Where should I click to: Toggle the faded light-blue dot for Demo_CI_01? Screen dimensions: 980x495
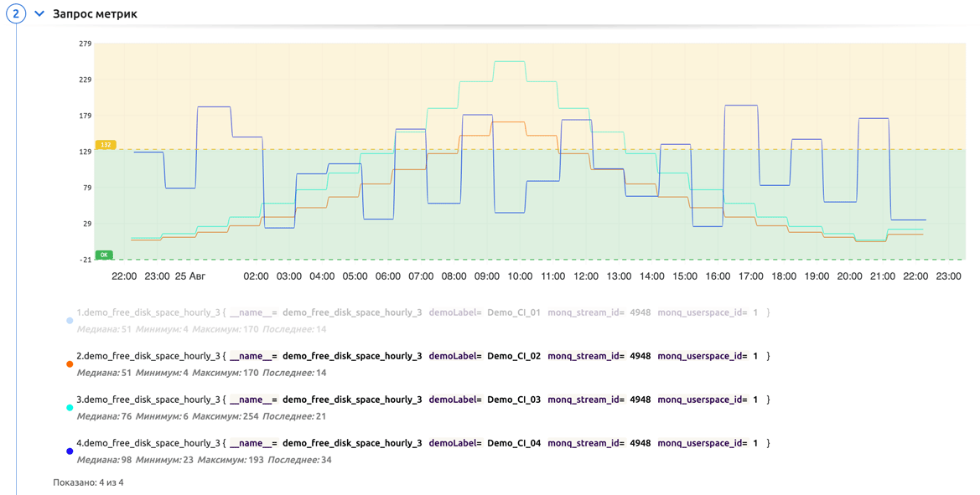point(70,321)
